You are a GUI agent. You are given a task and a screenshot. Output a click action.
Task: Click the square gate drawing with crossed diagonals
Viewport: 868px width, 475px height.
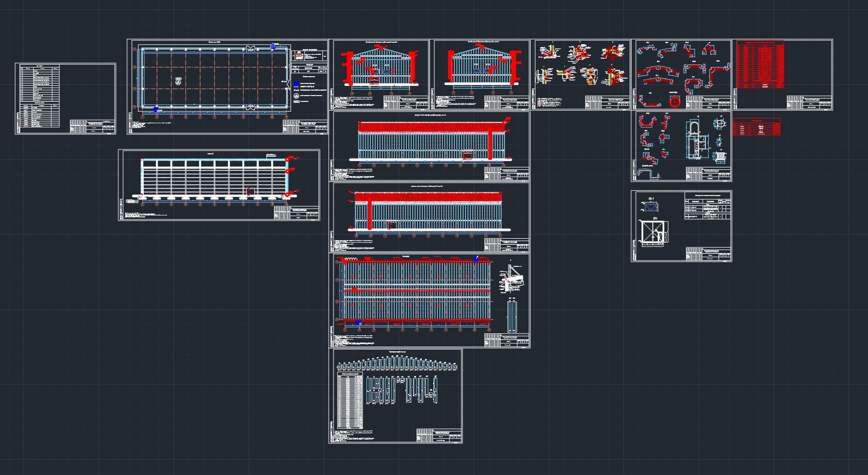(653, 234)
